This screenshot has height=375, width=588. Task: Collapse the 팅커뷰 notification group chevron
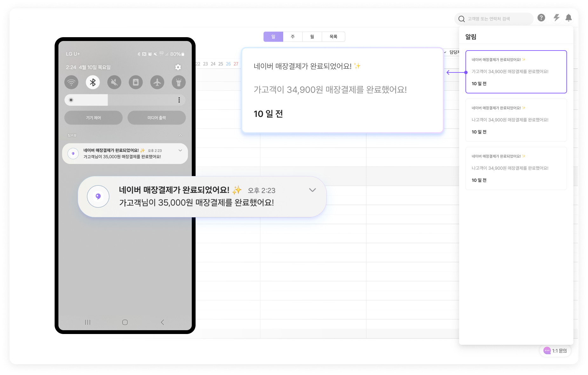coord(180,135)
